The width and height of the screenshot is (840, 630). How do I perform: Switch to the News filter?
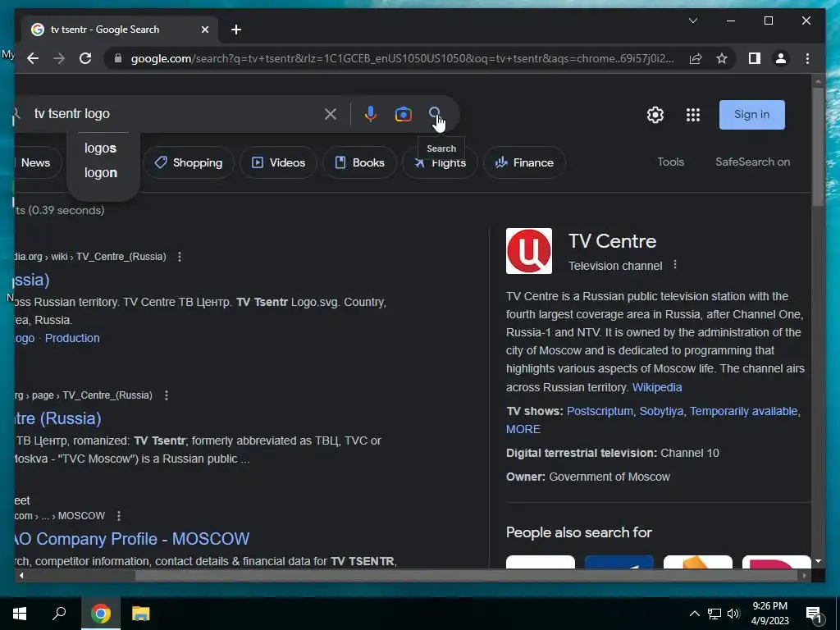click(35, 162)
